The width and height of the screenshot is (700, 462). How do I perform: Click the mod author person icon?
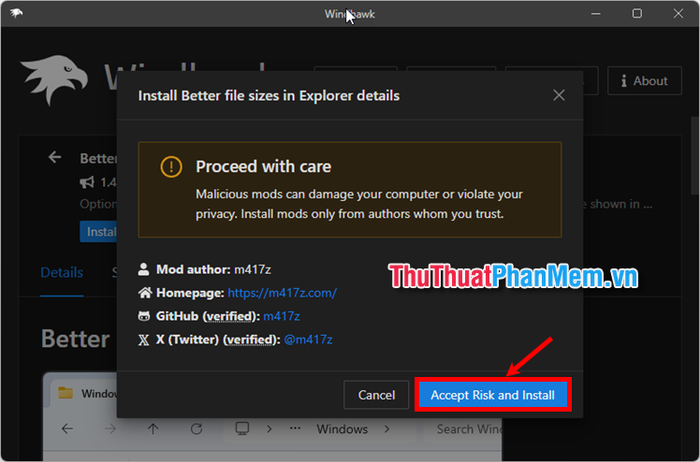pos(143,269)
